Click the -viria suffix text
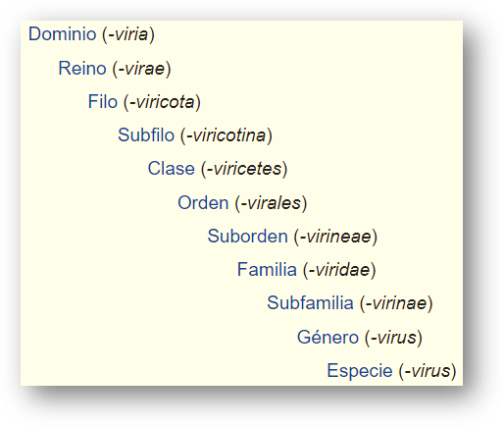 pos(128,34)
